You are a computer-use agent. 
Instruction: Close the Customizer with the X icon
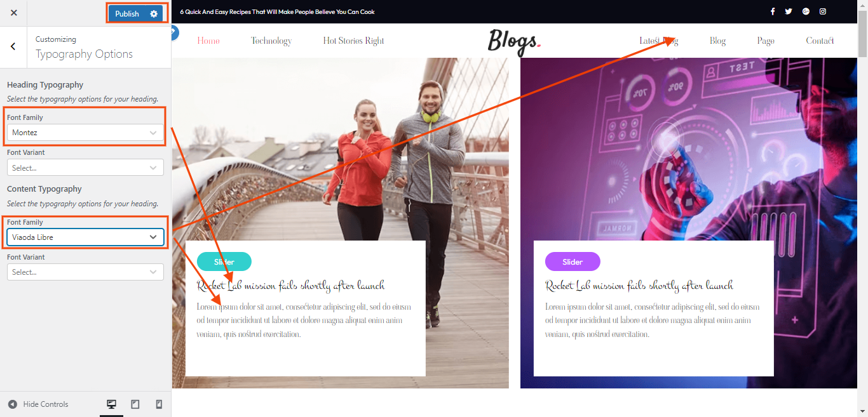14,13
